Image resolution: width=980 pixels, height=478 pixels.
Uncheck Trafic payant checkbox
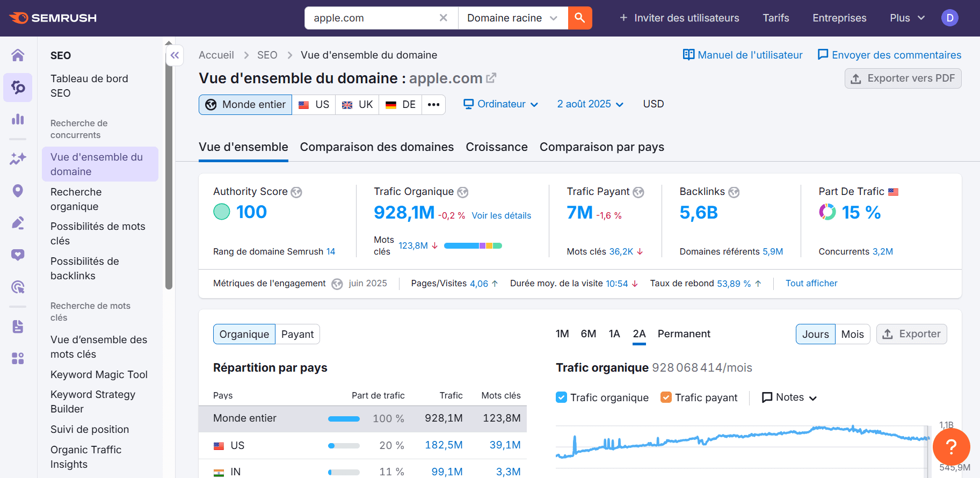point(666,397)
